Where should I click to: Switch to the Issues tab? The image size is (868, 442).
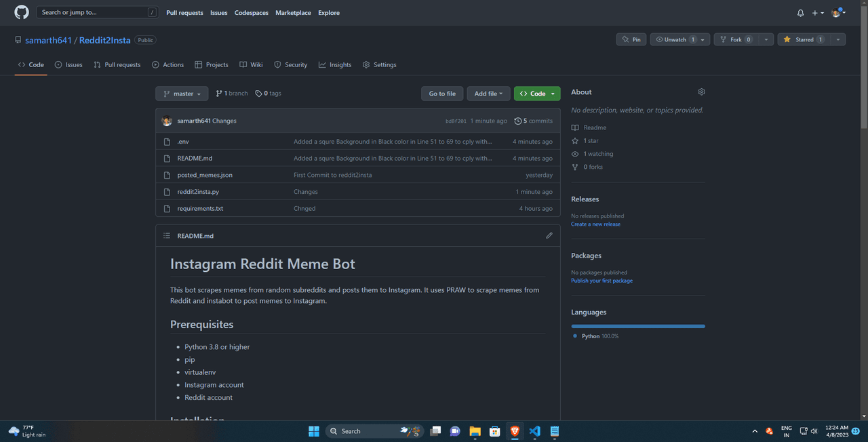[x=68, y=64]
